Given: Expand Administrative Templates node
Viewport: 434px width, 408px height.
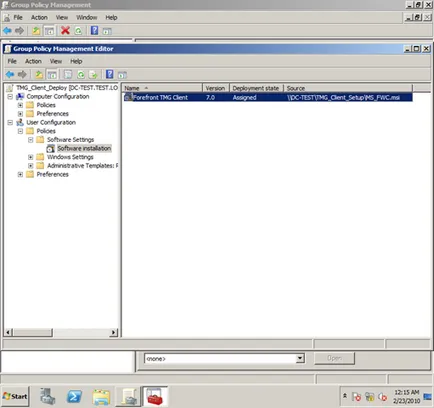Looking at the screenshot, I should (31, 166).
